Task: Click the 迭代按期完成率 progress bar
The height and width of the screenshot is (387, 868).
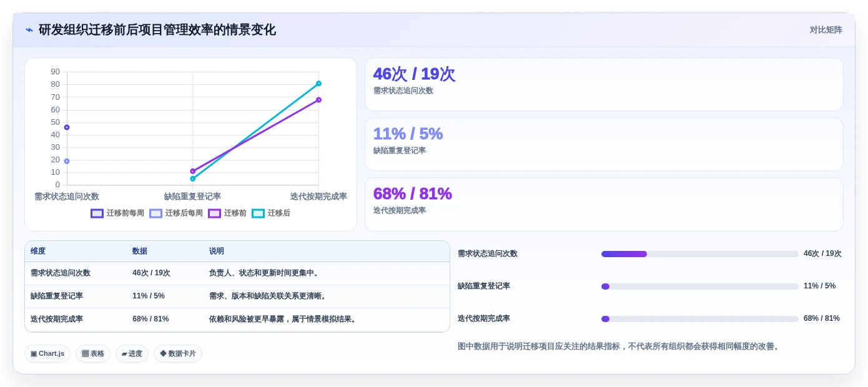Action: [x=699, y=319]
